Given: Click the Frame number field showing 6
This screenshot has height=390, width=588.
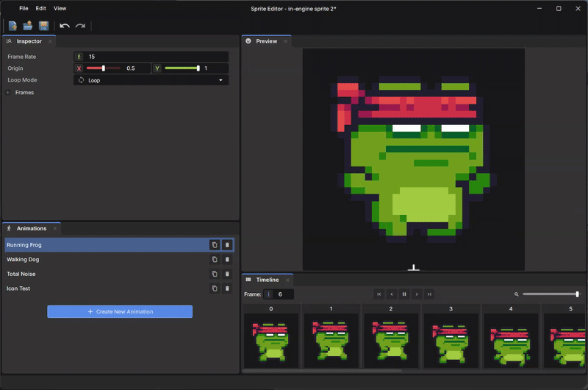Looking at the screenshot, I should [284, 294].
